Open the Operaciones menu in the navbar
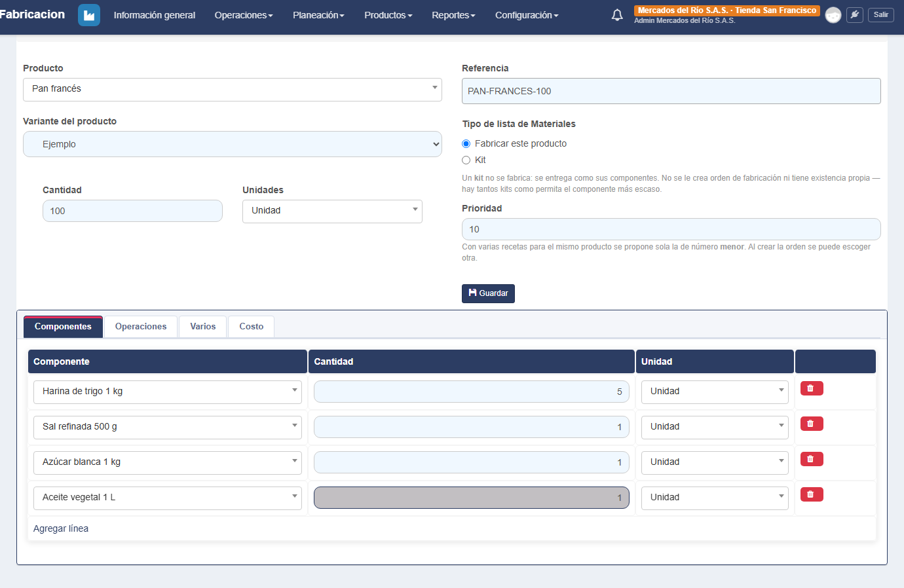The width and height of the screenshot is (904, 588). tap(244, 15)
